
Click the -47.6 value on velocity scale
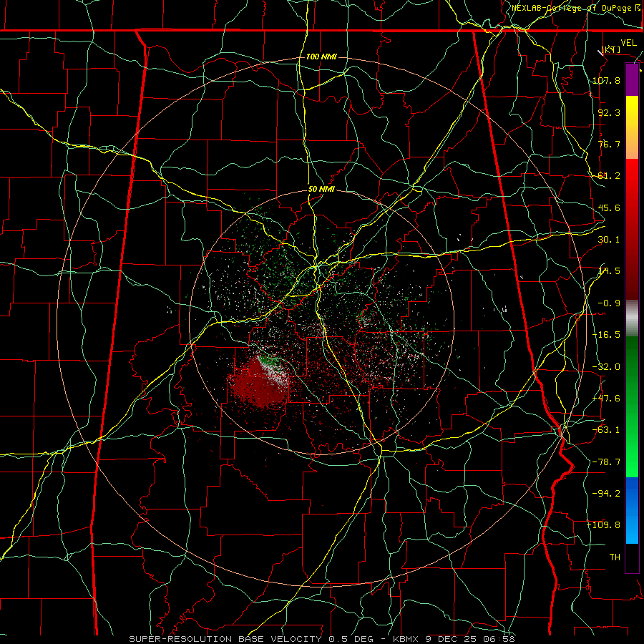click(x=607, y=399)
